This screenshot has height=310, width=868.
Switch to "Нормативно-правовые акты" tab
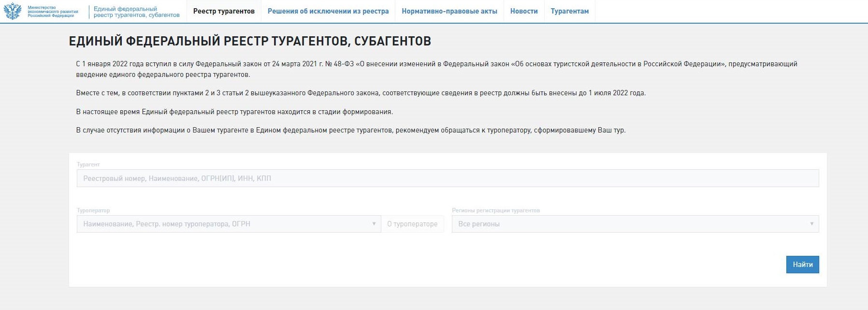(x=449, y=11)
